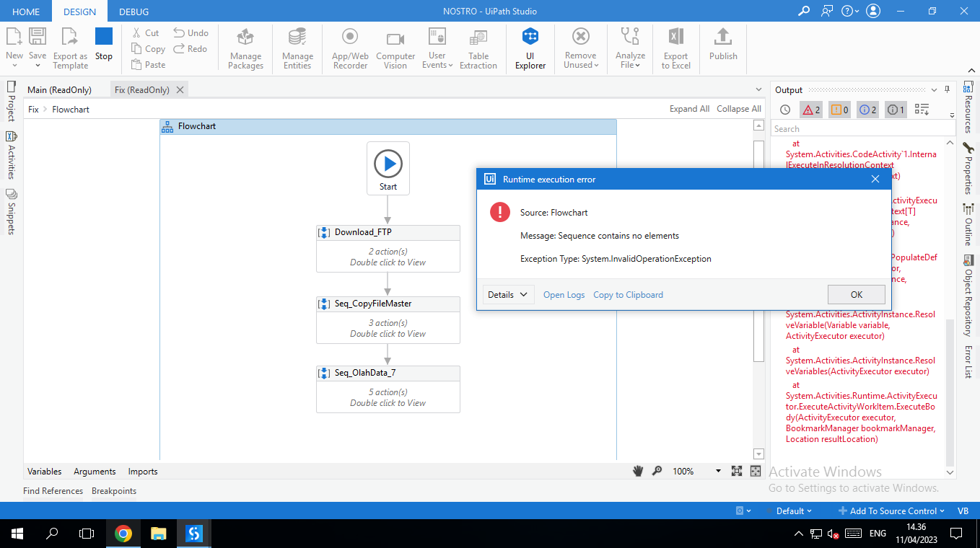980x548 pixels.
Task: Open Manage Entities
Action: [297, 48]
